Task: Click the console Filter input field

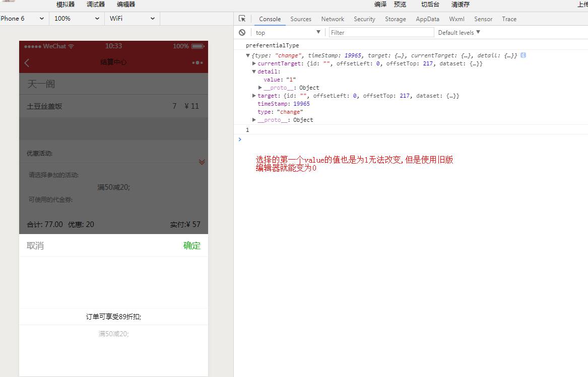Action: (x=381, y=32)
